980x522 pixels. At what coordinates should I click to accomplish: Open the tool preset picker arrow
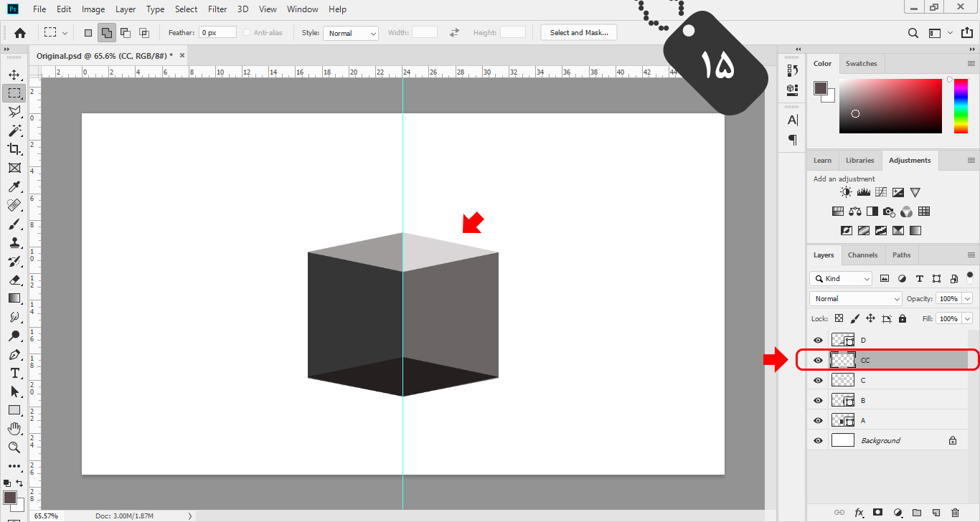(65, 33)
